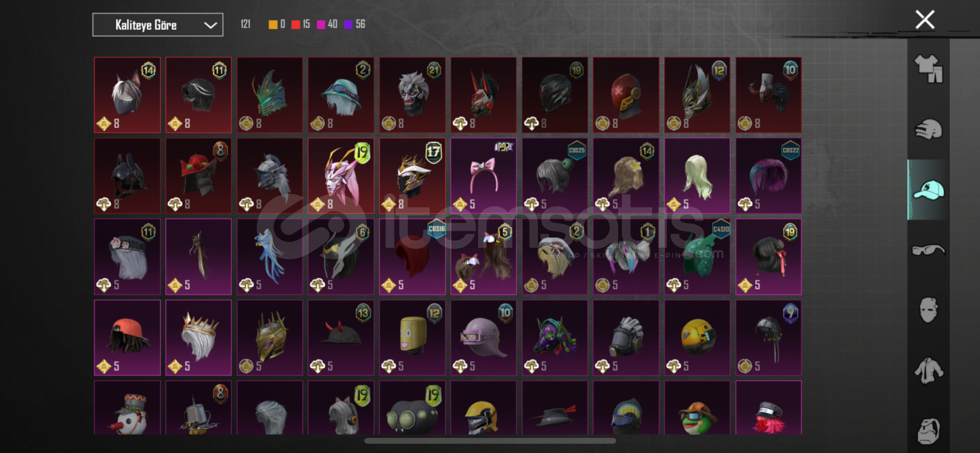
Task: Open the sunglasses eyewear category
Action: (928, 250)
